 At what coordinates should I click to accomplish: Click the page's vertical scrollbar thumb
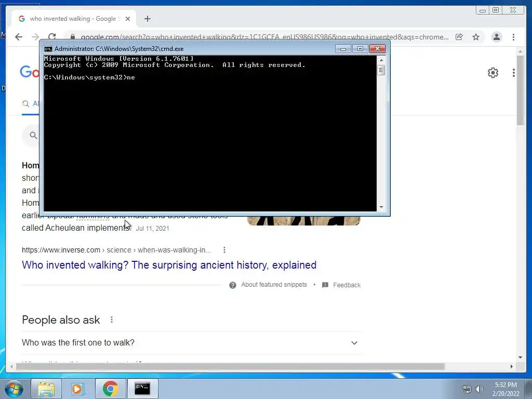pos(520,90)
